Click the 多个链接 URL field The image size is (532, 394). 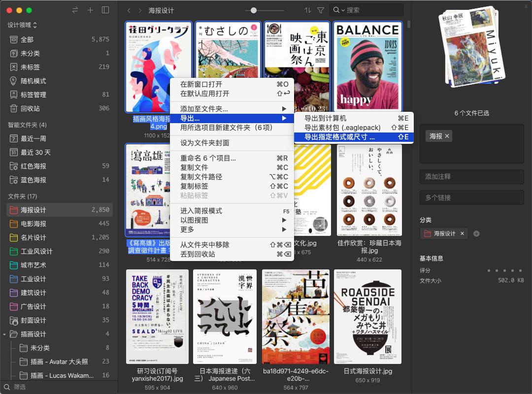tap(471, 197)
